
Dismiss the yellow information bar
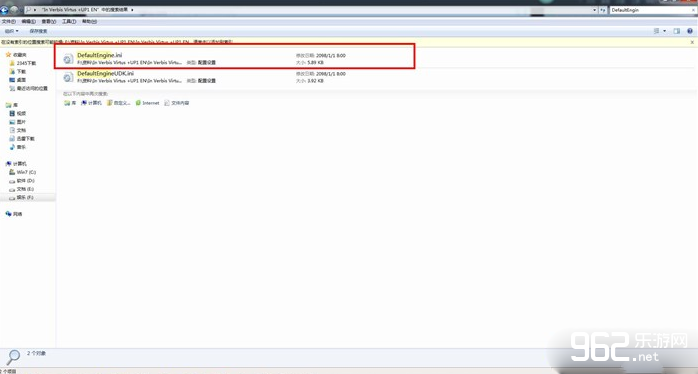pyautogui.click(x=692, y=42)
